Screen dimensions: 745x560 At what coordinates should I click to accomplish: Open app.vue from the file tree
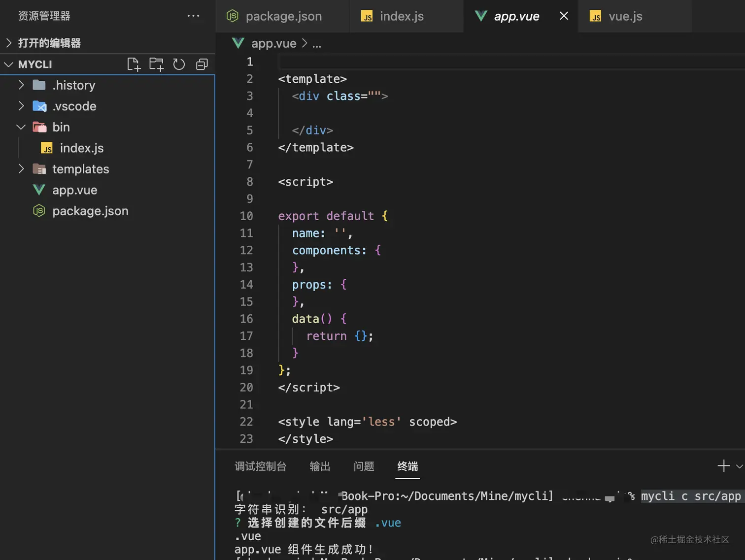click(x=107, y=190)
